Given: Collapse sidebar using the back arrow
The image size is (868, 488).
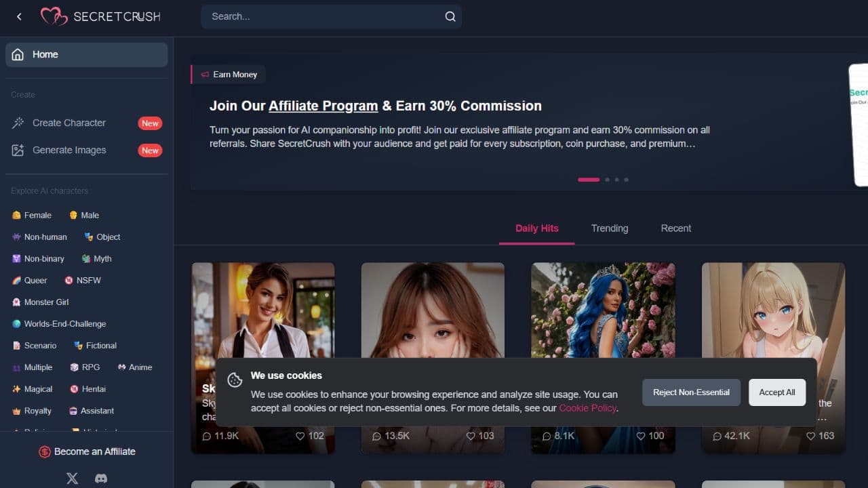Looking at the screenshot, I should [19, 17].
